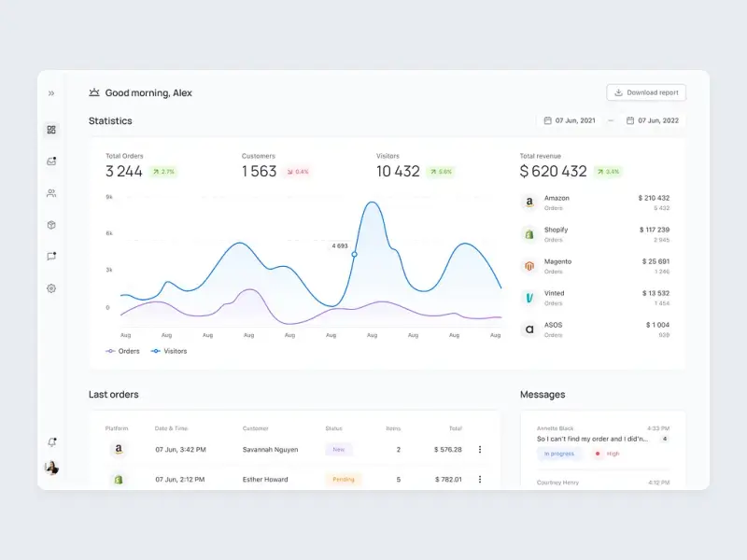Expand the sidebar with double chevron
The image size is (747, 560).
pos(51,93)
